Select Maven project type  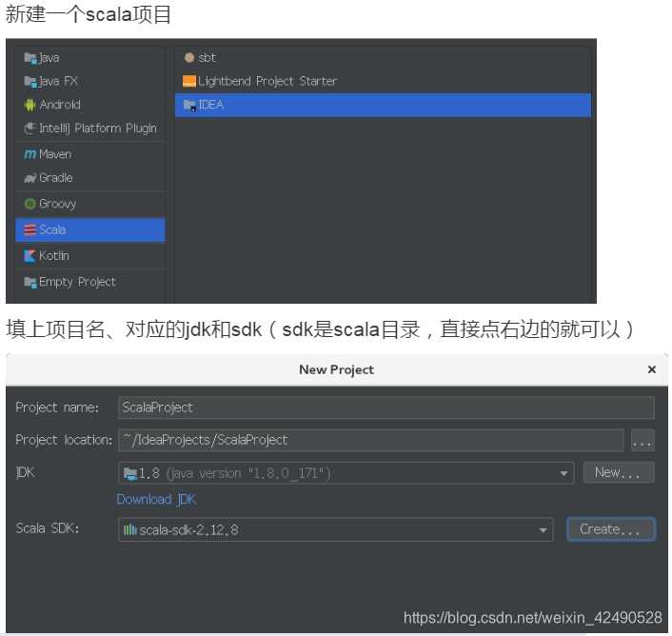[x=90, y=154]
